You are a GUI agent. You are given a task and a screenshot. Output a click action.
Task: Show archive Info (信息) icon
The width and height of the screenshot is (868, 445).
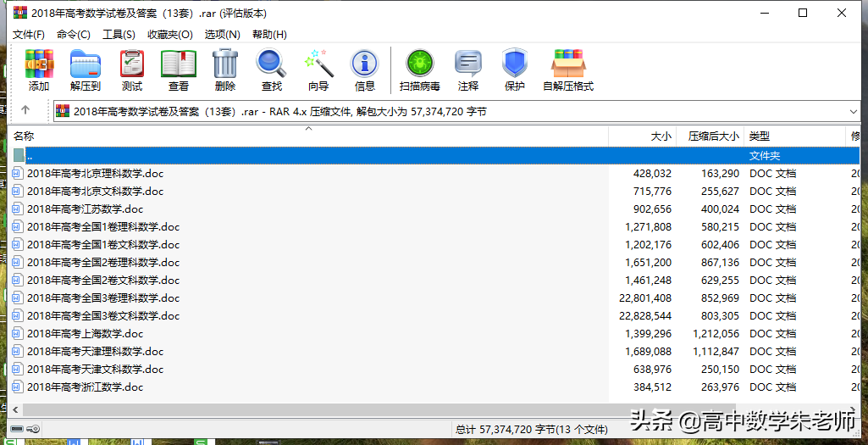[x=365, y=70]
